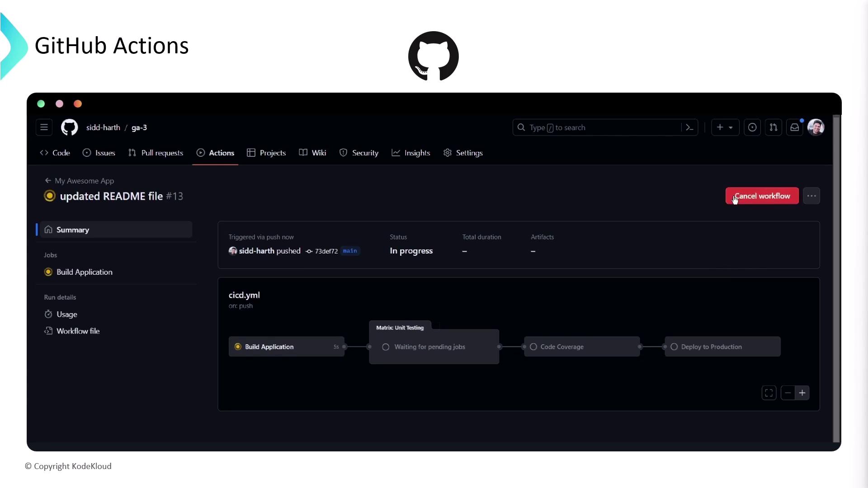The height and width of the screenshot is (488, 868).
Task: Click the GitHub Octocat home logo
Action: coord(69,127)
